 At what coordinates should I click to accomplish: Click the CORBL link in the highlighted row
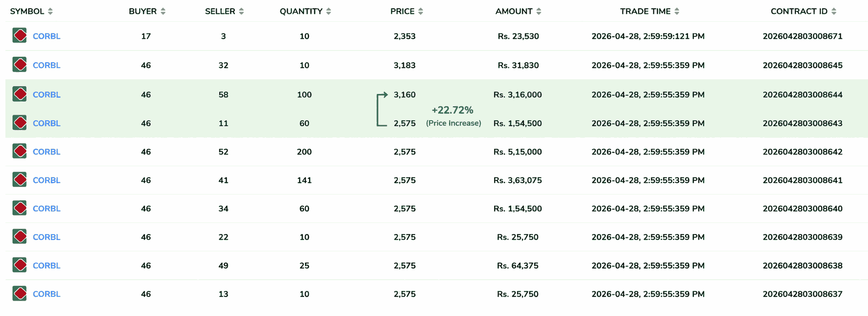pos(46,94)
